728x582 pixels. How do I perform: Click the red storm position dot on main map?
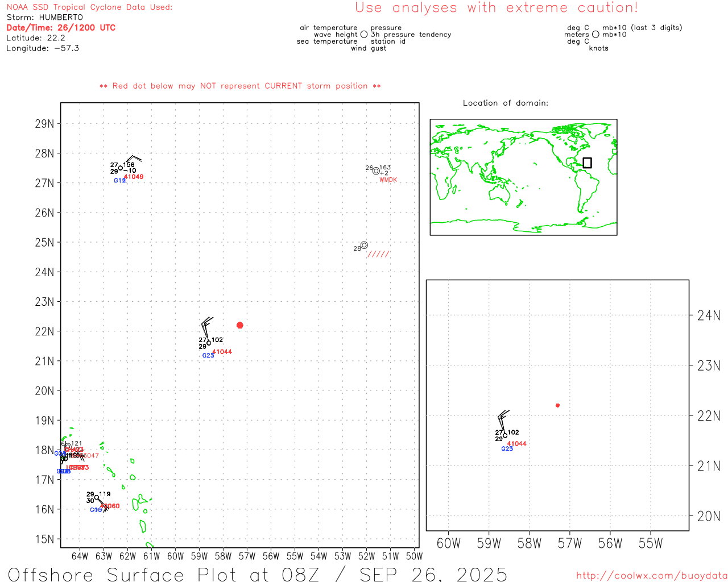click(239, 325)
